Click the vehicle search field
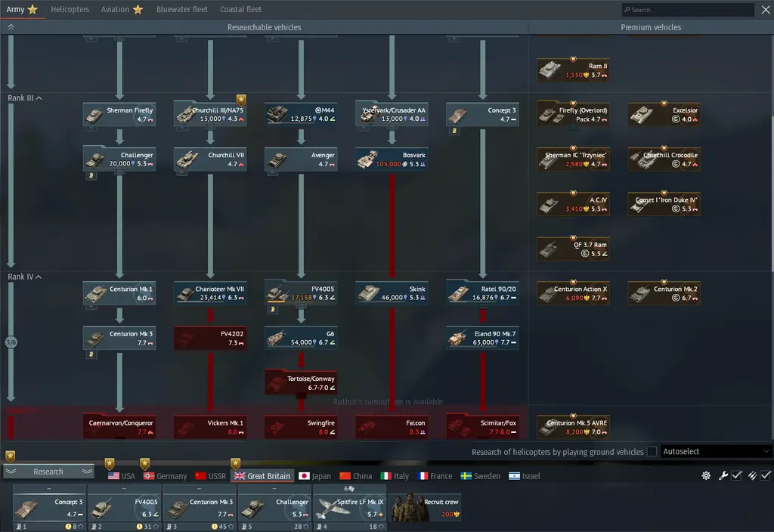774x532 pixels. point(688,10)
